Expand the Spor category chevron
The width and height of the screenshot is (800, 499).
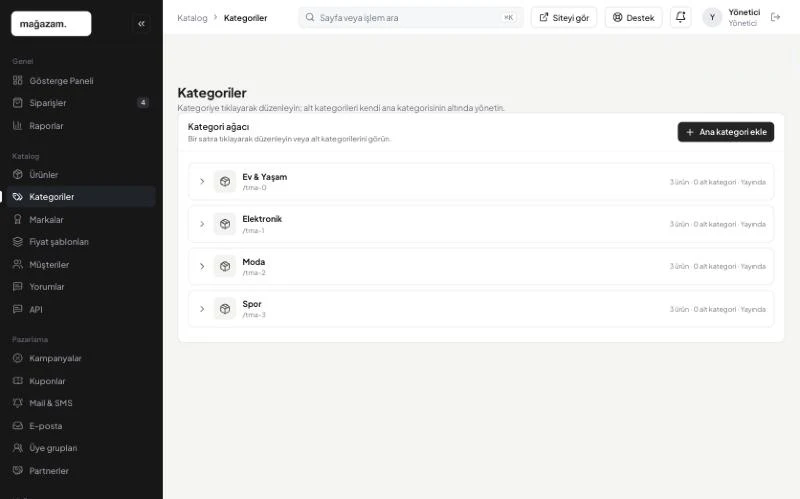(x=202, y=309)
